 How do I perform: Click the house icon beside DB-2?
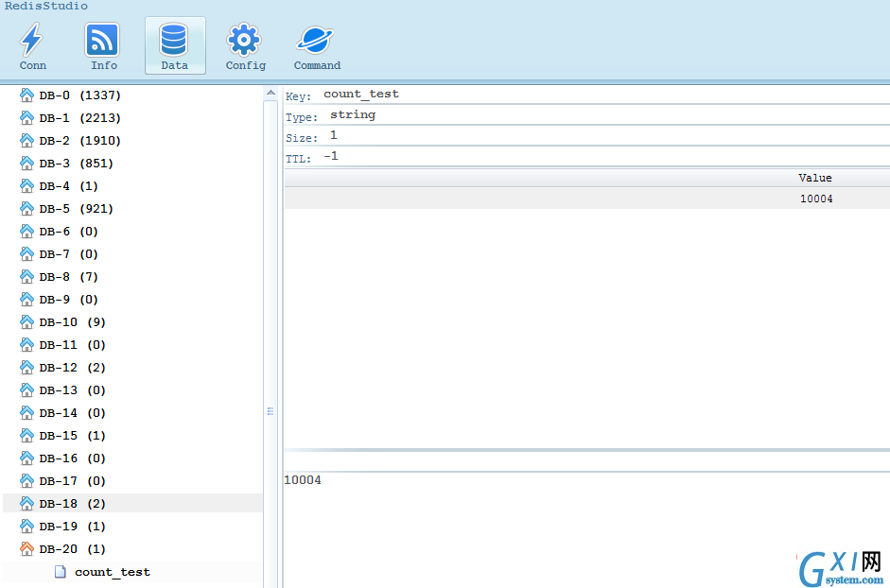(26, 140)
